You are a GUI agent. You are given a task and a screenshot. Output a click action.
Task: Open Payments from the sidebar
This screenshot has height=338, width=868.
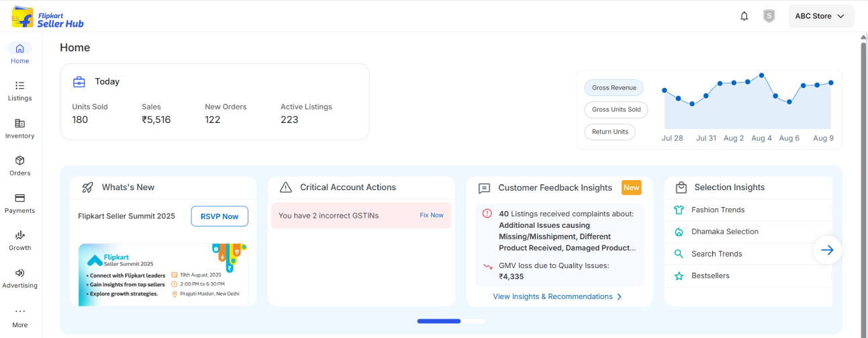point(19,203)
